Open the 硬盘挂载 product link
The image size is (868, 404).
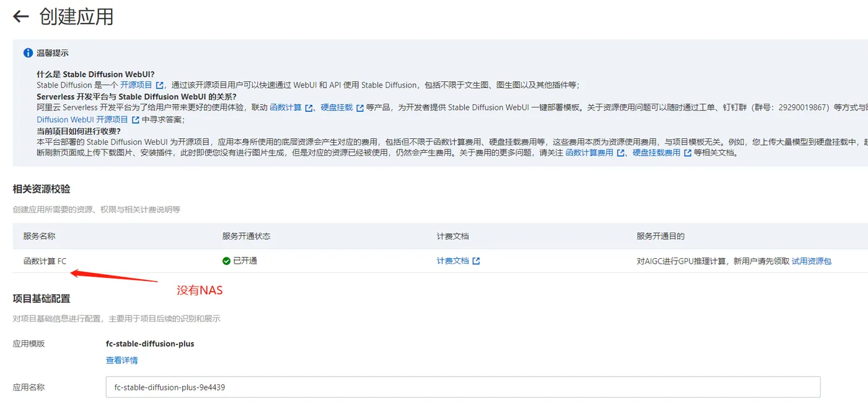337,107
